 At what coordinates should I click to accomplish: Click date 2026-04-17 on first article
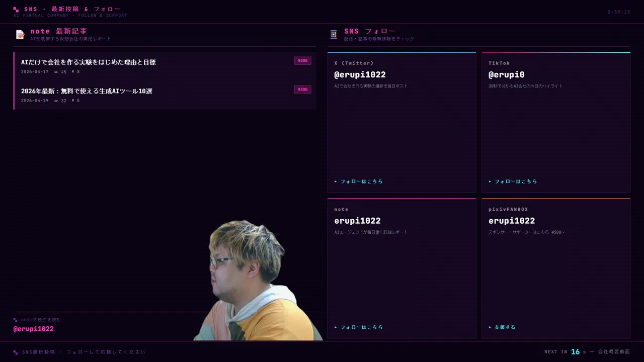click(x=35, y=72)
